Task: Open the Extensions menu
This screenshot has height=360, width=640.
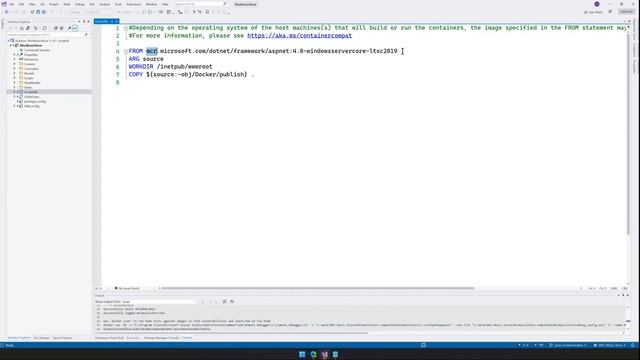Action: 133,4
